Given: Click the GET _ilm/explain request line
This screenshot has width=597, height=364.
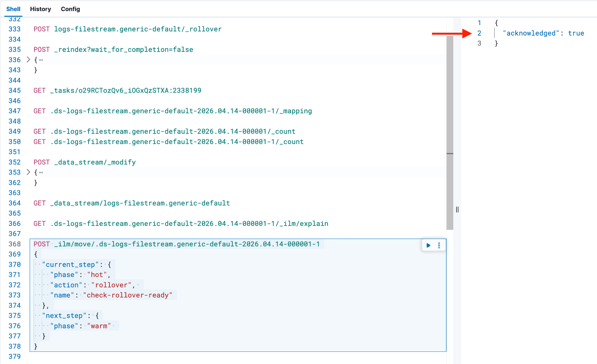Looking at the screenshot, I should pyautogui.click(x=181, y=224).
